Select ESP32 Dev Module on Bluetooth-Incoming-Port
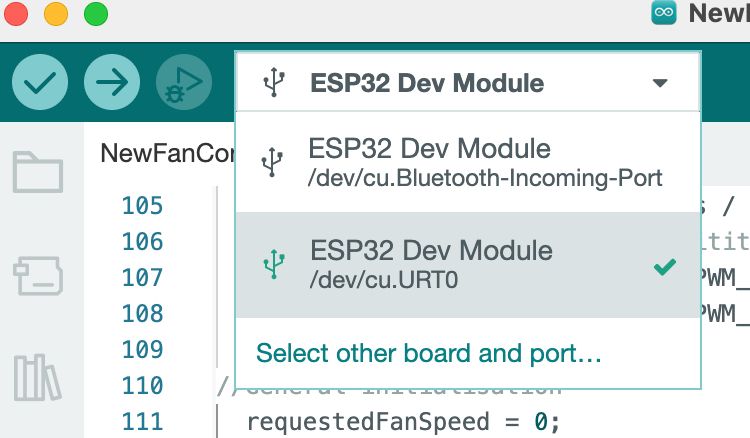 [x=468, y=163]
